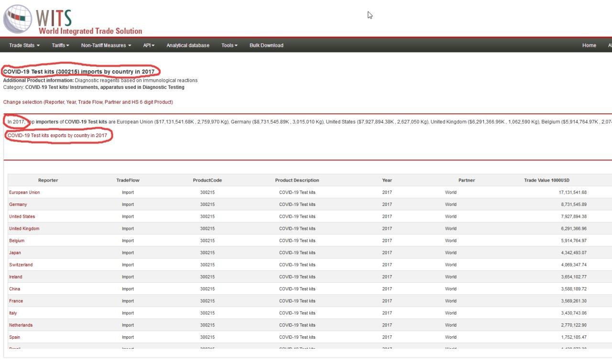Click the World Integrated Trade Solution title
The width and height of the screenshot is (612, 364).
pos(90,31)
